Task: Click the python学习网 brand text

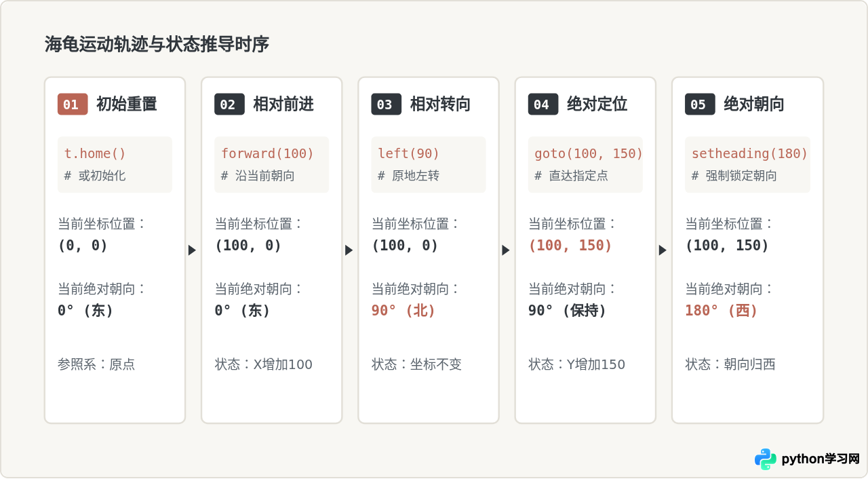Action: point(821,459)
